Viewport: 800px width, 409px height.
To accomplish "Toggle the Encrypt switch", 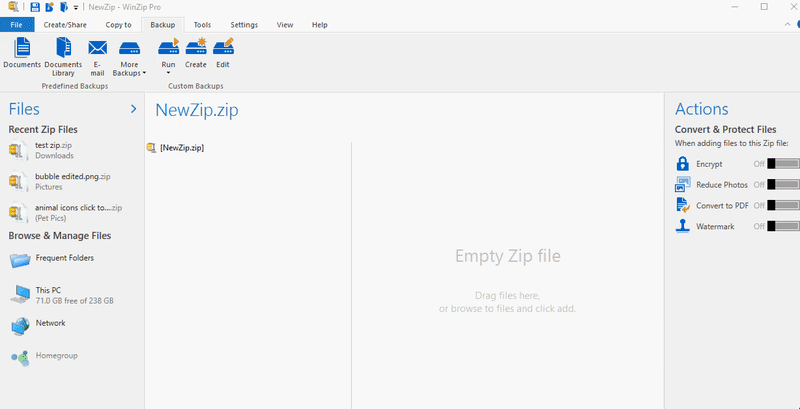I will pyautogui.click(x=783, y=164).
